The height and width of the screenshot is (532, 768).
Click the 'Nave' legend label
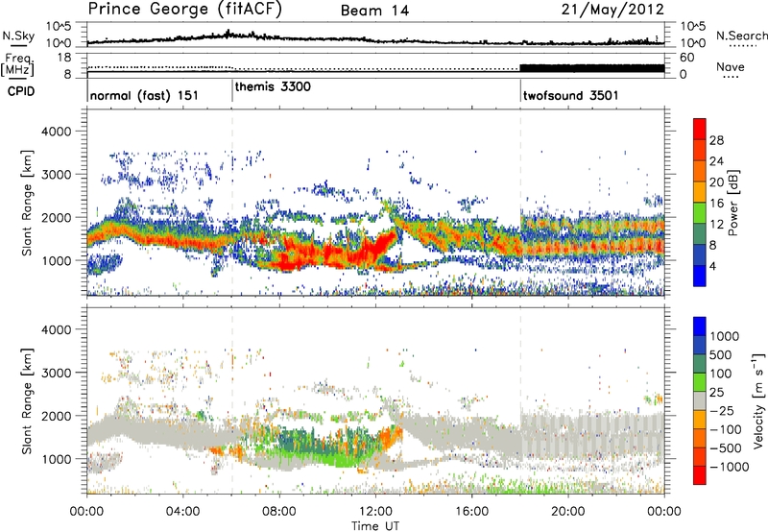click(731, 66)
